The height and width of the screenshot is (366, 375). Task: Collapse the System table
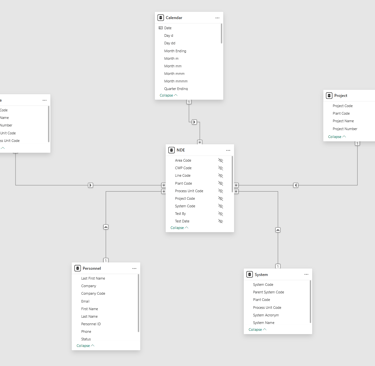[x=257, y=330]
